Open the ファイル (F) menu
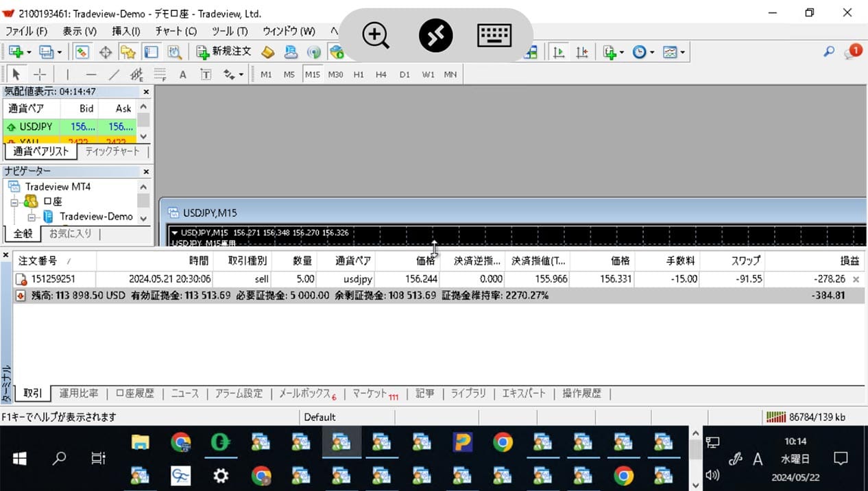This screenshot has width=868, height=491. [x=27, y=31]
